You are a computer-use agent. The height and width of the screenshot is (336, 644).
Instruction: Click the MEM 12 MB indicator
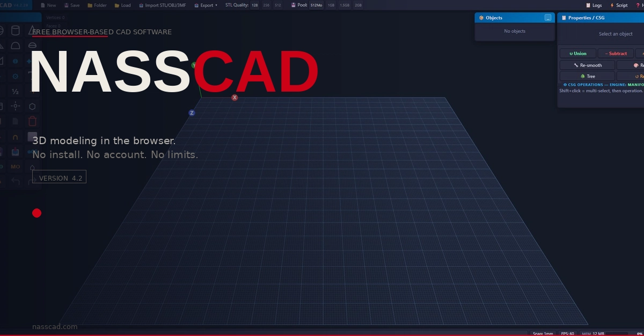click(x=593, y=333)
